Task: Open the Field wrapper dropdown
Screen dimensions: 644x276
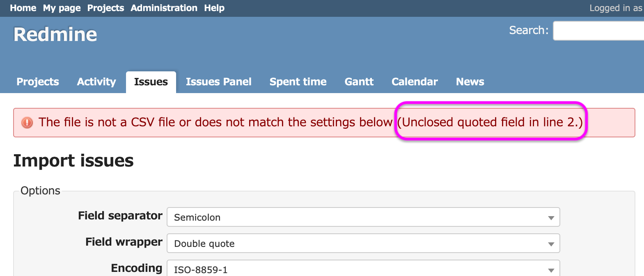Action: (363, 243)
